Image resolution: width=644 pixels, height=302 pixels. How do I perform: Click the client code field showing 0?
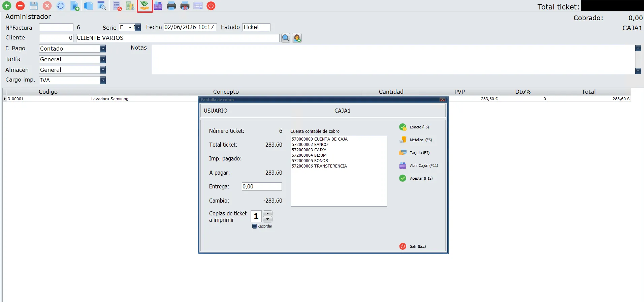point(56,38)
